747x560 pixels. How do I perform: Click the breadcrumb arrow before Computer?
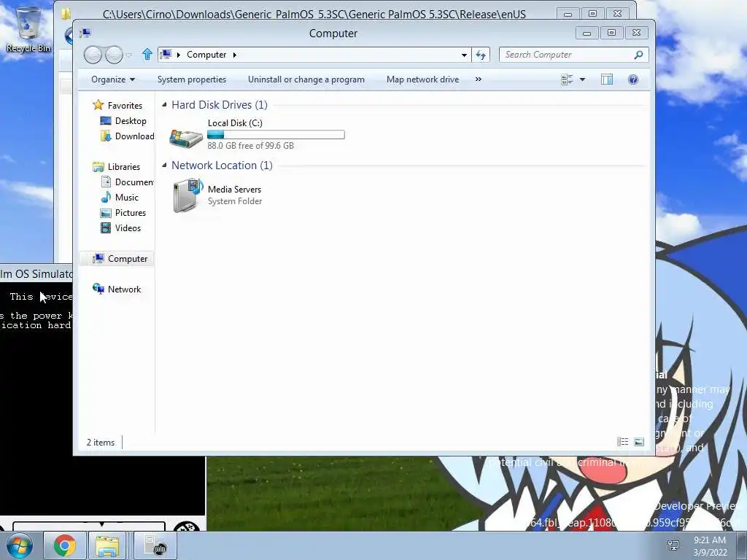pyautogui.click(x=178, y=55)
